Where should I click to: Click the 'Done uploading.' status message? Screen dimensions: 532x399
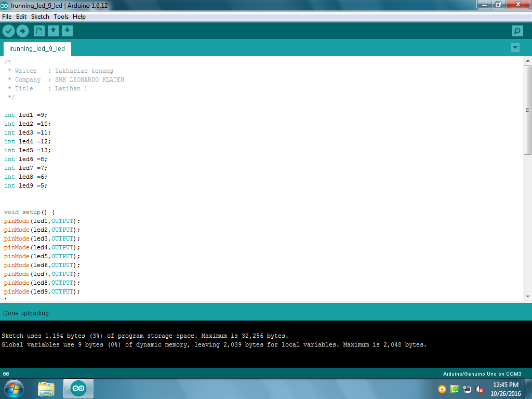point(27,313)
